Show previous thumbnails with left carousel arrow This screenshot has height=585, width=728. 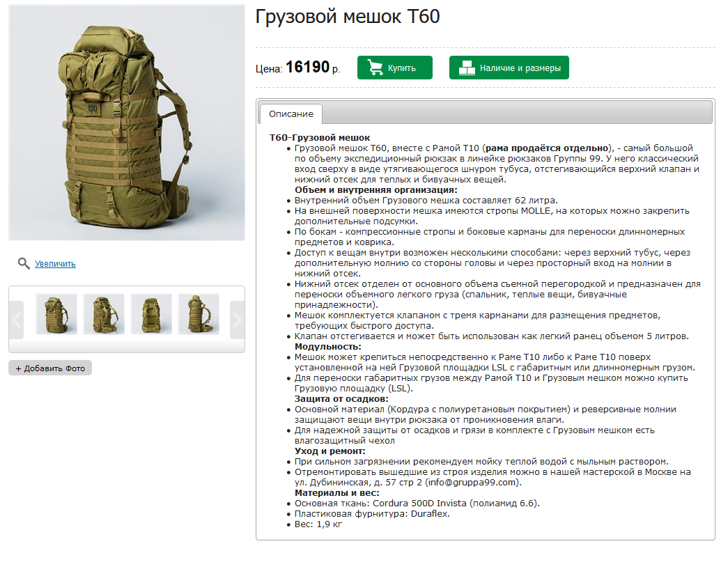point(16,320)
